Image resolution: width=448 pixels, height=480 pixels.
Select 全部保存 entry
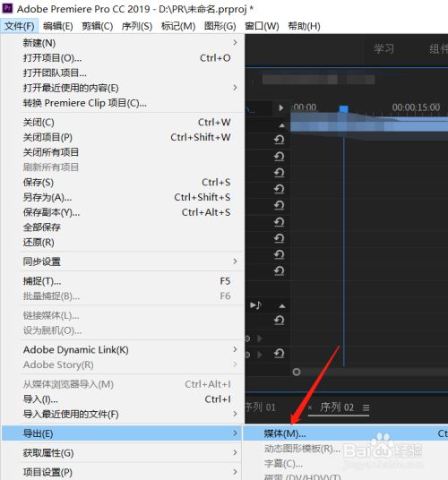[123, 227]
